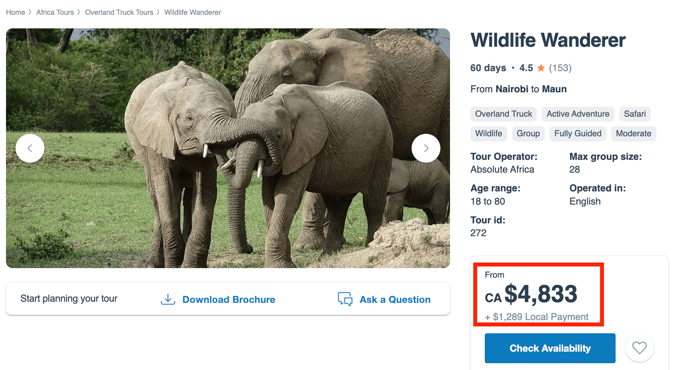Select the Fully Guided tag
The width and height of the screenshot is (688, 370).
577,133
